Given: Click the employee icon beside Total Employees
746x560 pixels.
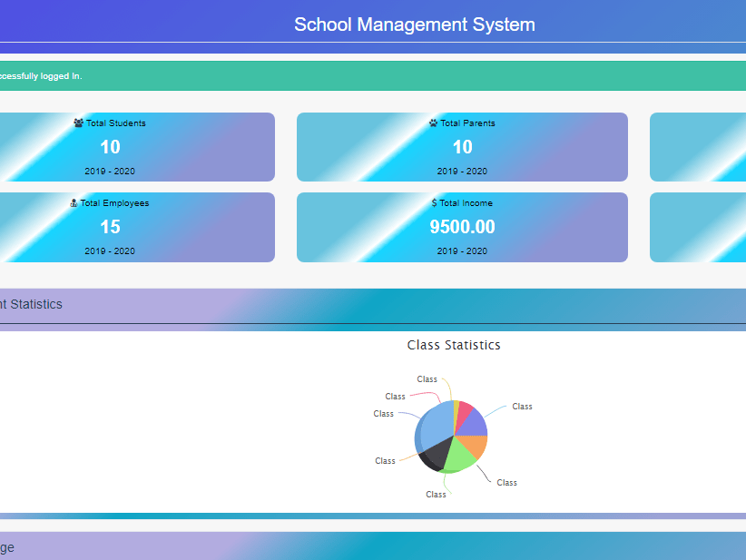Looking at the screenshot, I should pyautogui.click(x=74, y=203).
